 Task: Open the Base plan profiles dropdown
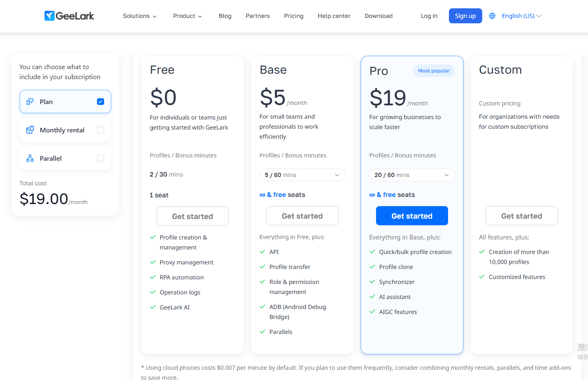(x=302, y=175)
